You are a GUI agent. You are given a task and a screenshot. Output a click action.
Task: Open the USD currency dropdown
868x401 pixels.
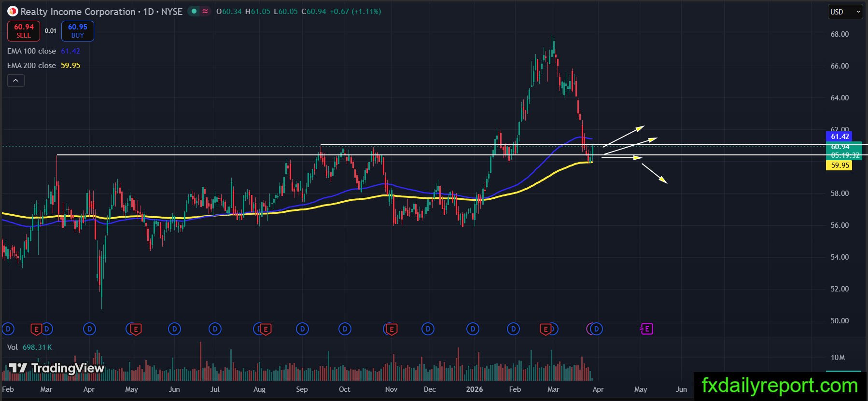(845, 12)
